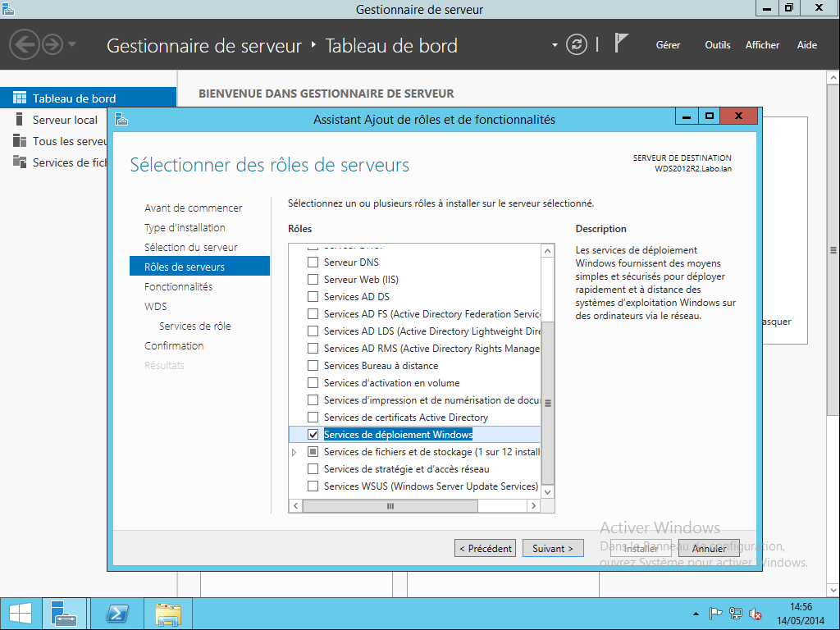Open the dropdown arrow left of refresh icon
Screen dimensions: 840x630
[555, 45]
